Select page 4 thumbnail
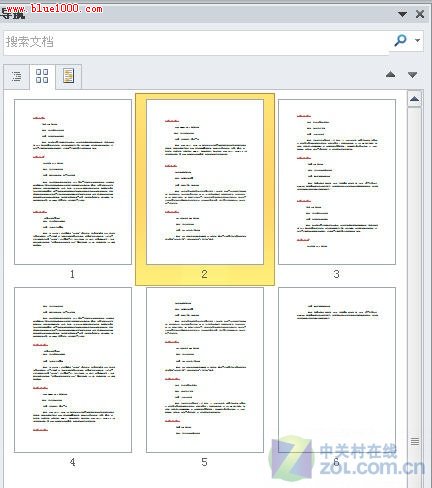 coord(73,370)
